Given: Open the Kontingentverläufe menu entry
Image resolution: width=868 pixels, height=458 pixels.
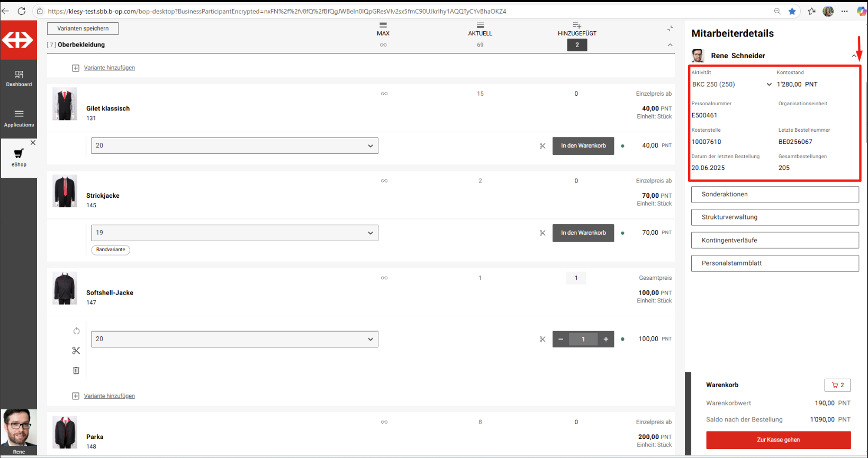Looking at the screenshot, I should (x=774, y=240).
